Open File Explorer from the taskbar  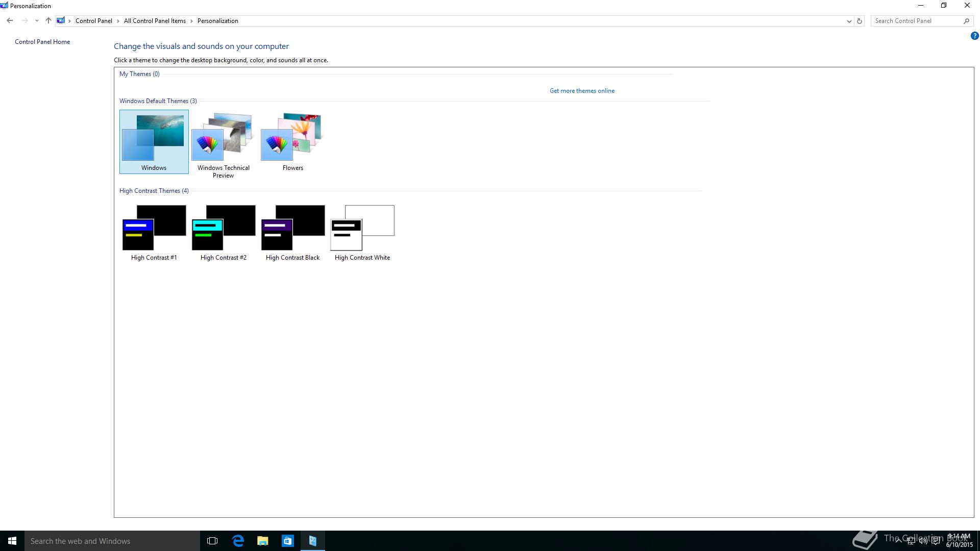[x=263, y=541]
